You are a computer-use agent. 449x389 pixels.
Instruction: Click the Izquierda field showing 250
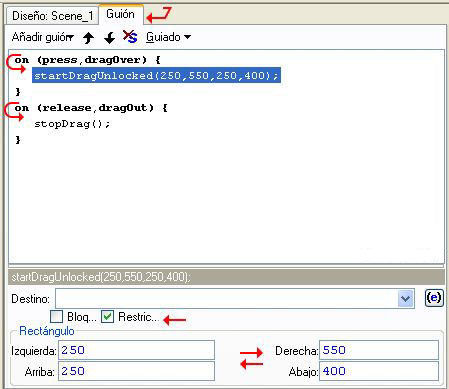[136, 350]
